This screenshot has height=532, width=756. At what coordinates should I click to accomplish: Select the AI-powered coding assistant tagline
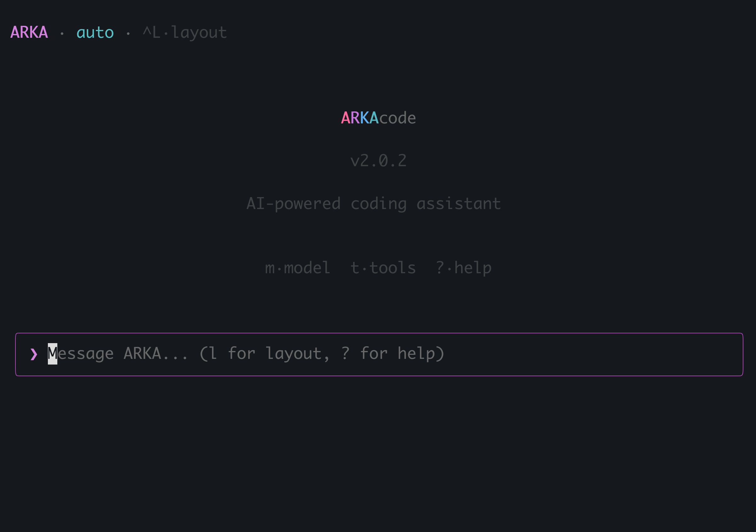[x=374, y=203]
